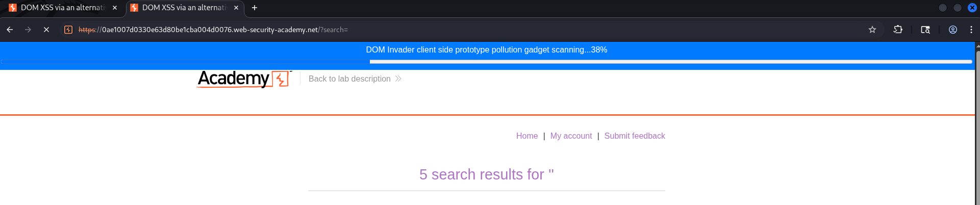980x205 pixels.
Task: Open the Extensions puzzle menu
Action: (x=898, y=30)
